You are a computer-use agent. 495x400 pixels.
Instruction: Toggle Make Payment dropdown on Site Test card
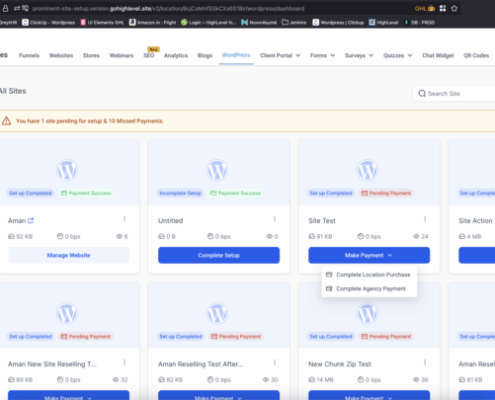369,255
